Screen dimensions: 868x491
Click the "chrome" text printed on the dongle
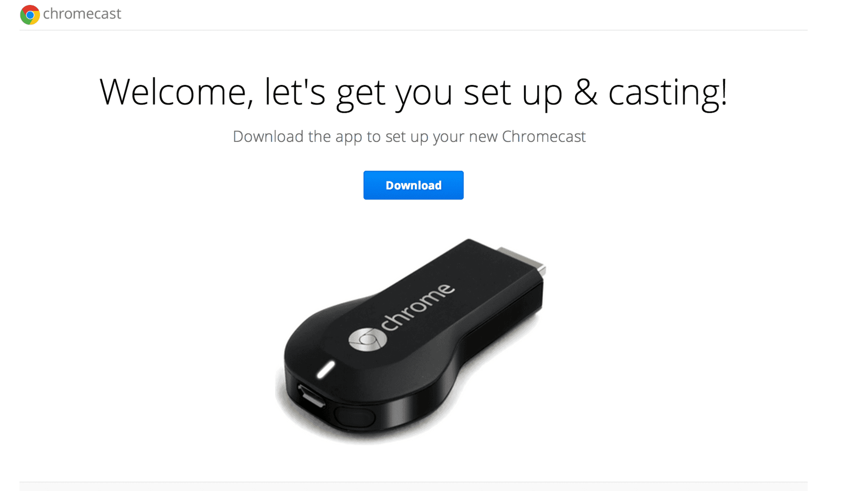(417, 307)
